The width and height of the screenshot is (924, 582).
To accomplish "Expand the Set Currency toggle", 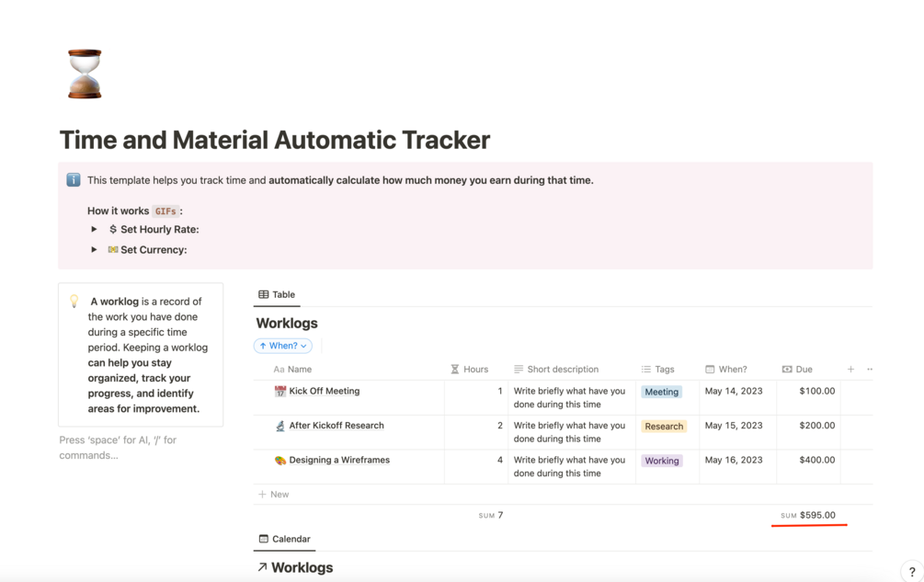I will 94,250.
